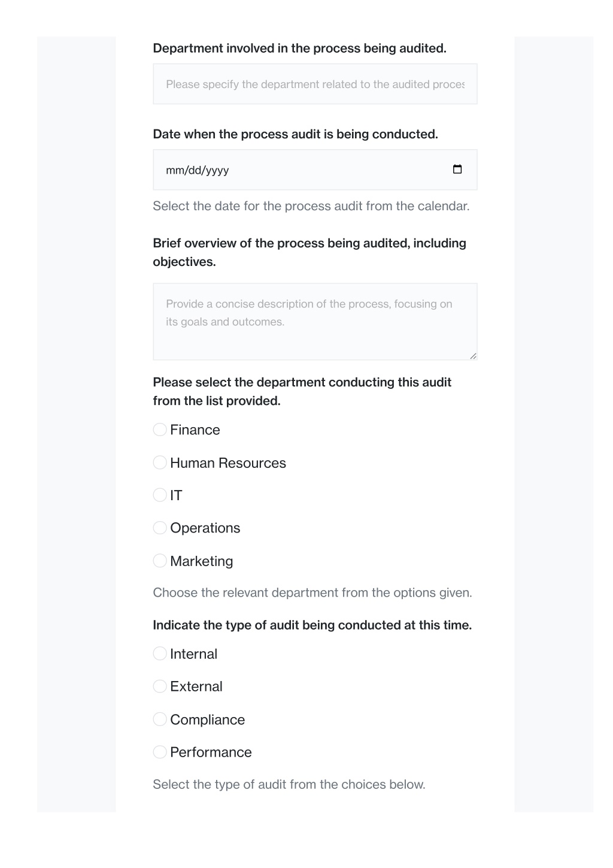Viewport: 613px width, 868px height.
Task: Select the Operations radio button
Action: point(160,528)
